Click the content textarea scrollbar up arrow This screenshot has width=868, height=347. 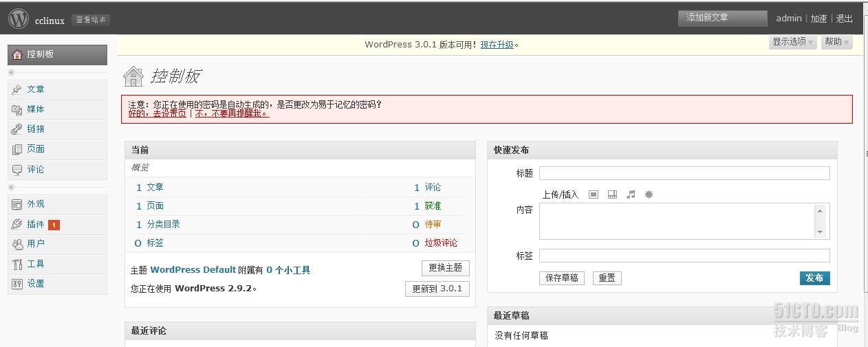(x=820, y=210)
